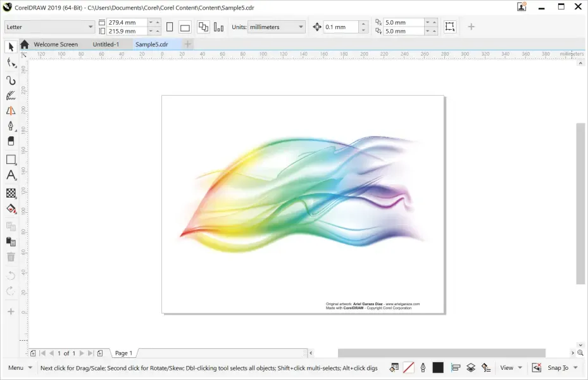Open the View dropdown

(511, 367)
